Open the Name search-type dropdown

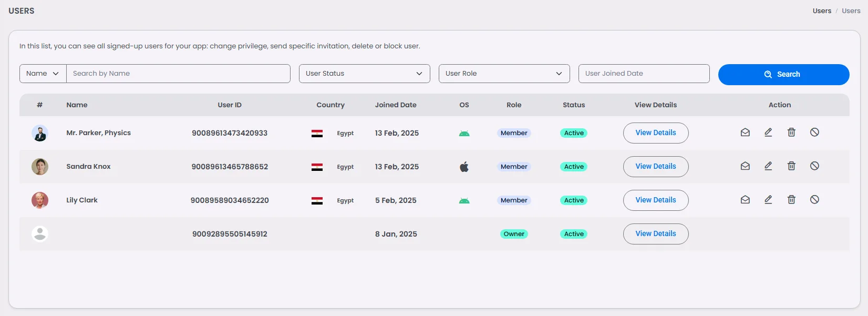(43, 74)
